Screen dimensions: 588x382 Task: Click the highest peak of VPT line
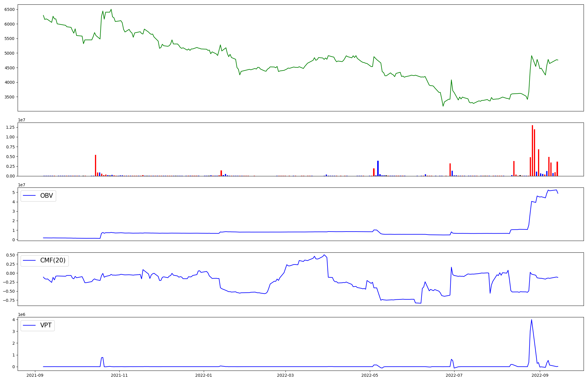pos(531,320)
